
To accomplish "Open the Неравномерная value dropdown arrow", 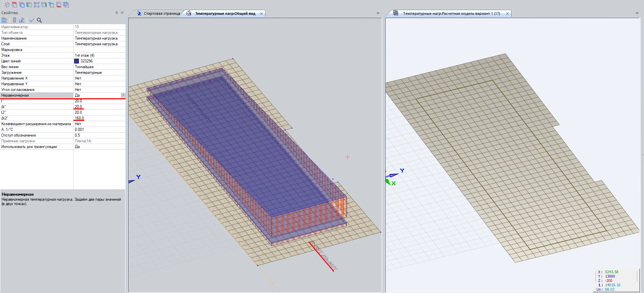I will (123, 95).
